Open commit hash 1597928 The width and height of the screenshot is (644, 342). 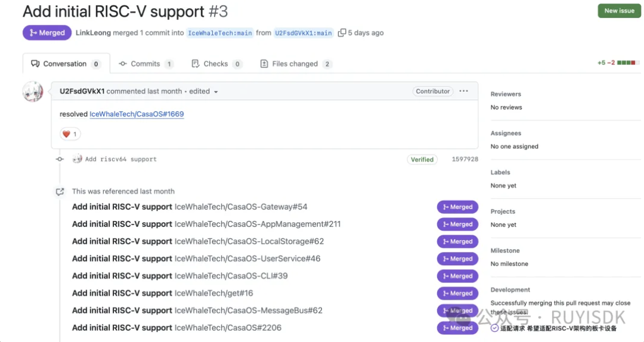click(465, 160)
